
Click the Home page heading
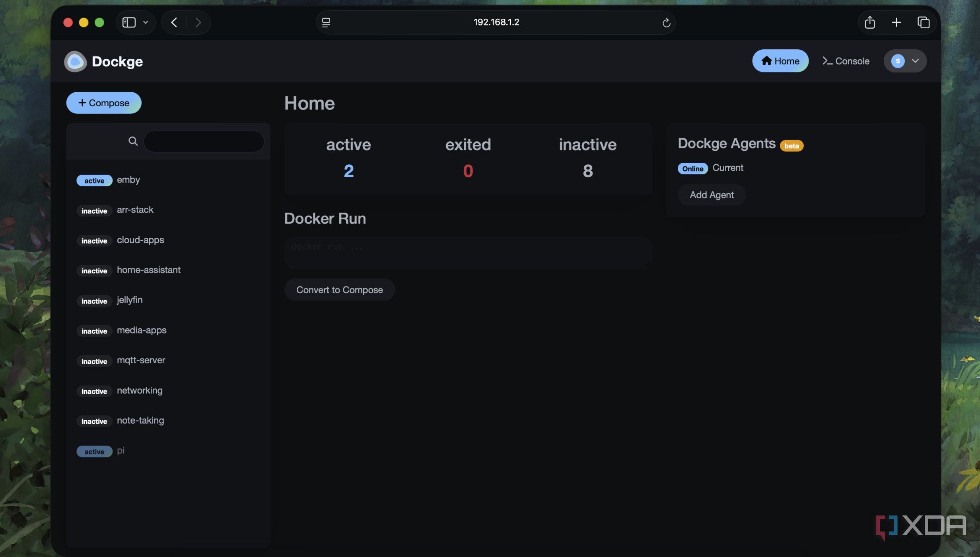click(309, 103)
